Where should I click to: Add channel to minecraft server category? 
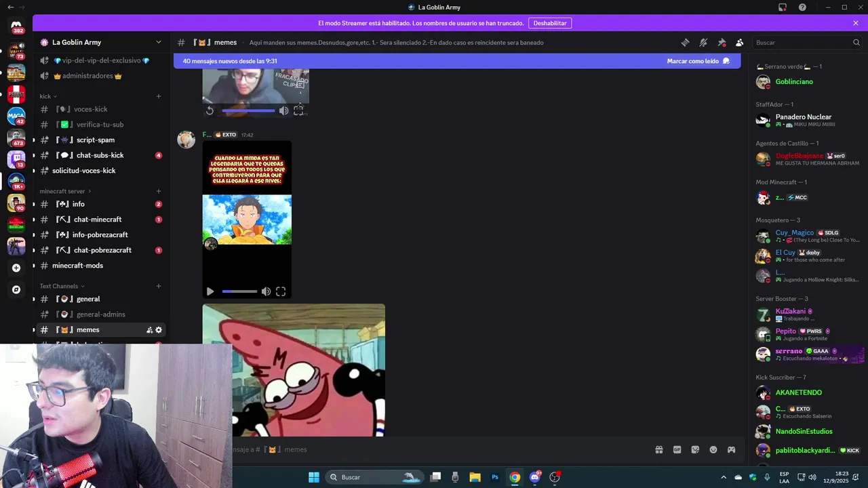point(159,191)
